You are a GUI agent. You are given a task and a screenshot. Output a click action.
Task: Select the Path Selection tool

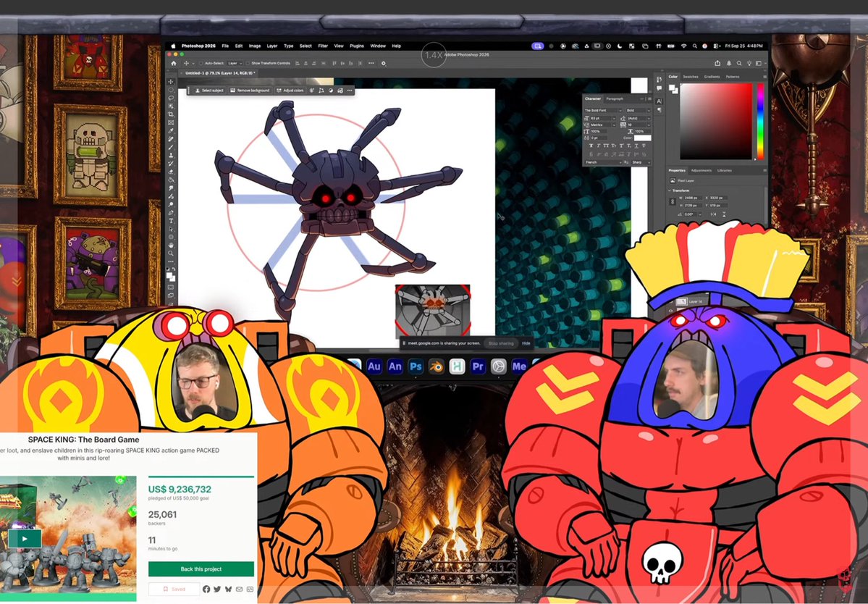[171, 229]
